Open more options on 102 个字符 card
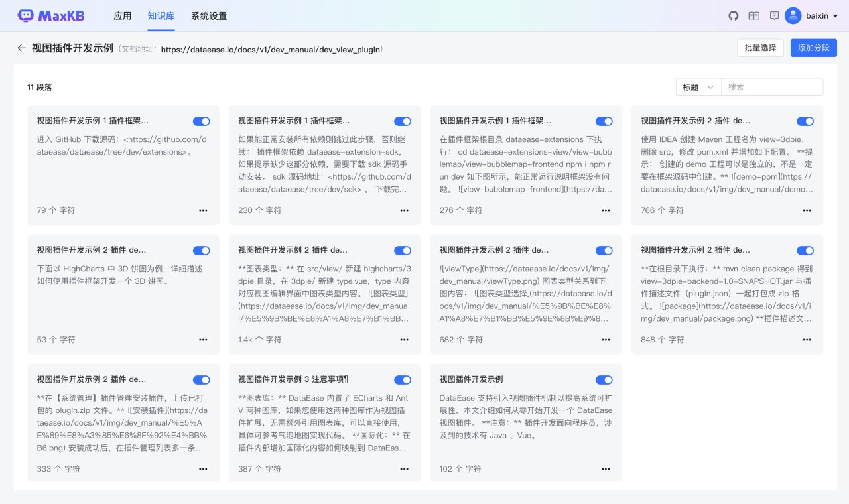This screenshot has height=504, width=849. [x=606, y=469]
